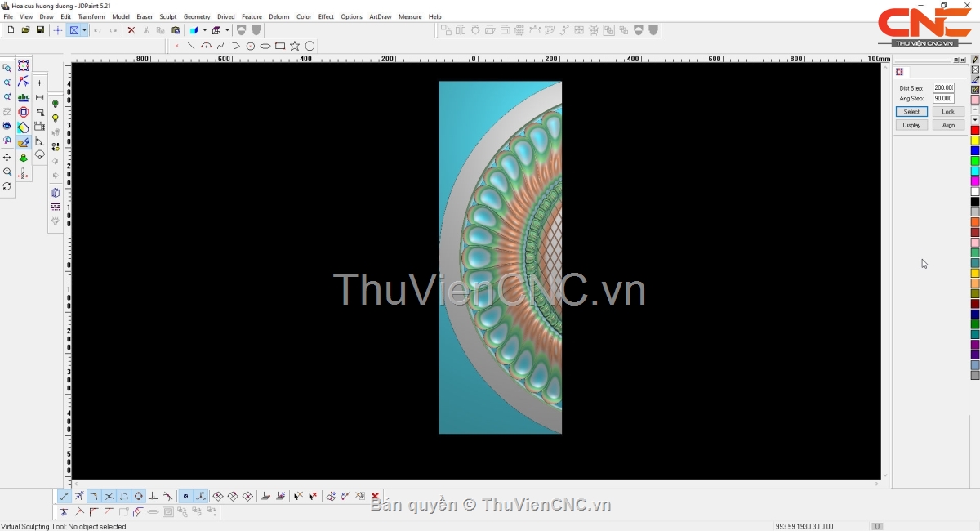Select the virtual sculpting tool icon
Screen dimensions: 980x531
(24, 142)
